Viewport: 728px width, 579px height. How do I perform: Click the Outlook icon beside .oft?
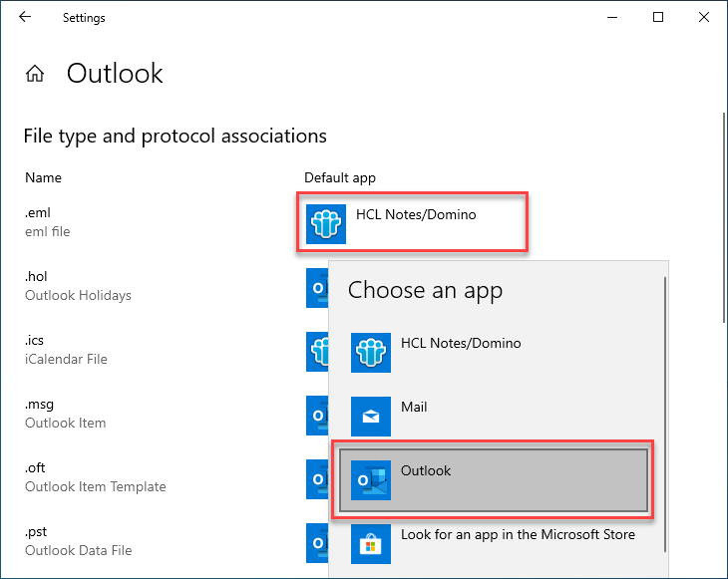tap(317, 478)
